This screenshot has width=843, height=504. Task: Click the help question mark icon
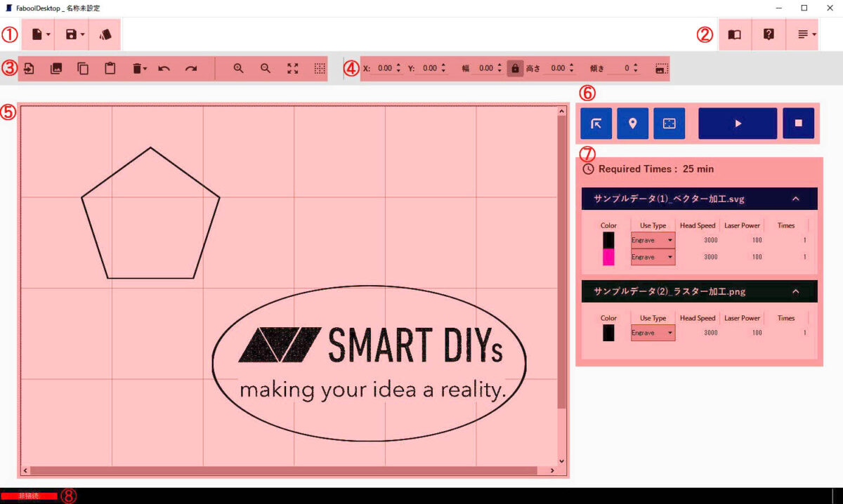[x=769, y=34]
